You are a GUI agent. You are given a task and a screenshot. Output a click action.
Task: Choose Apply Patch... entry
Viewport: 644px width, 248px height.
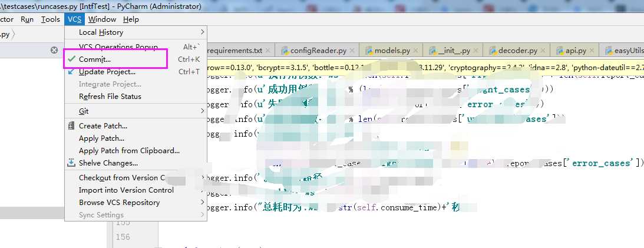click(136, 138)
